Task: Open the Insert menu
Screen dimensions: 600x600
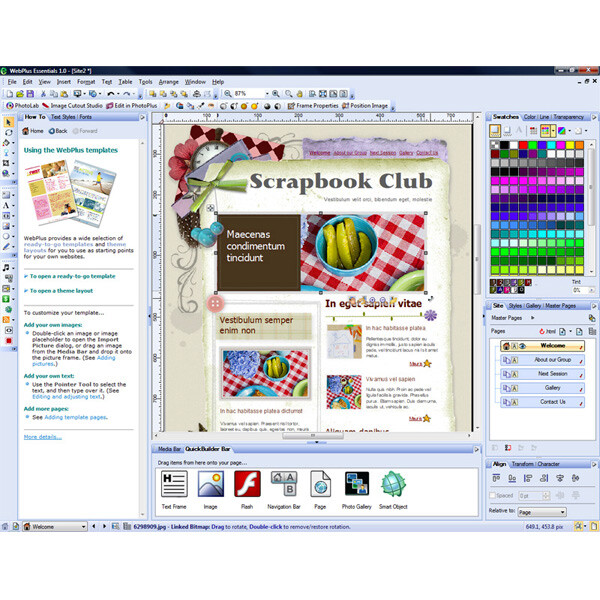Action: [x=64, y=82]
